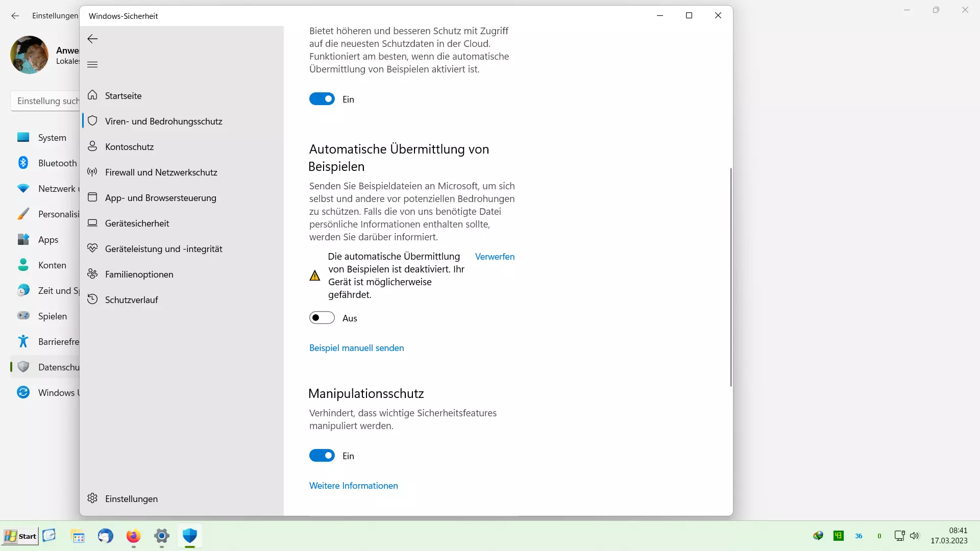Click the person icon for Kontoschutz
This screenshot has height=551, width=980.
coord(92,146)
